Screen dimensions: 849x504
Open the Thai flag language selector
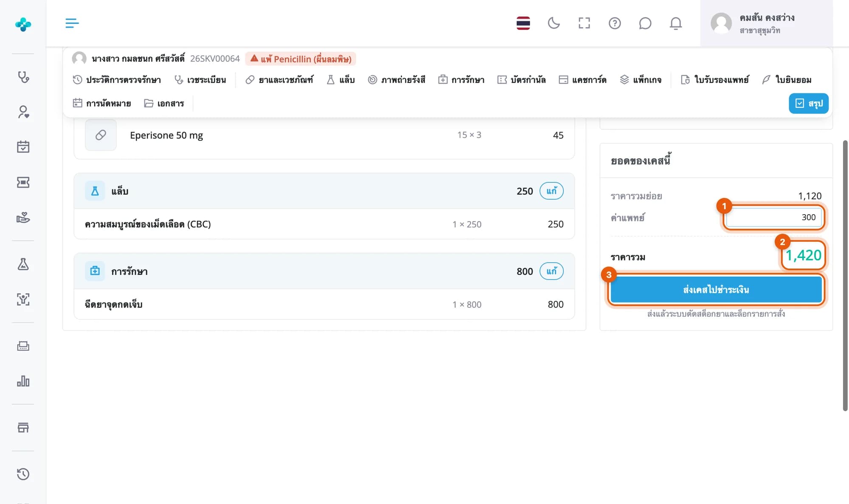click(523, 23)
